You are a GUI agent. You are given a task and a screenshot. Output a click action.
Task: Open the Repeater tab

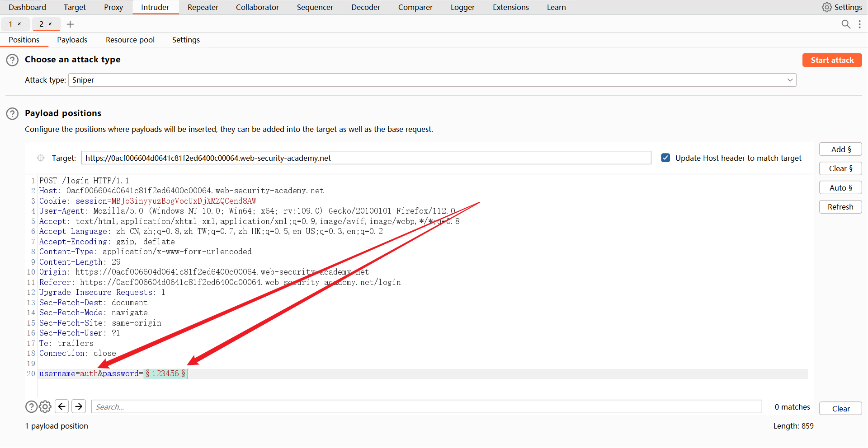203,7
